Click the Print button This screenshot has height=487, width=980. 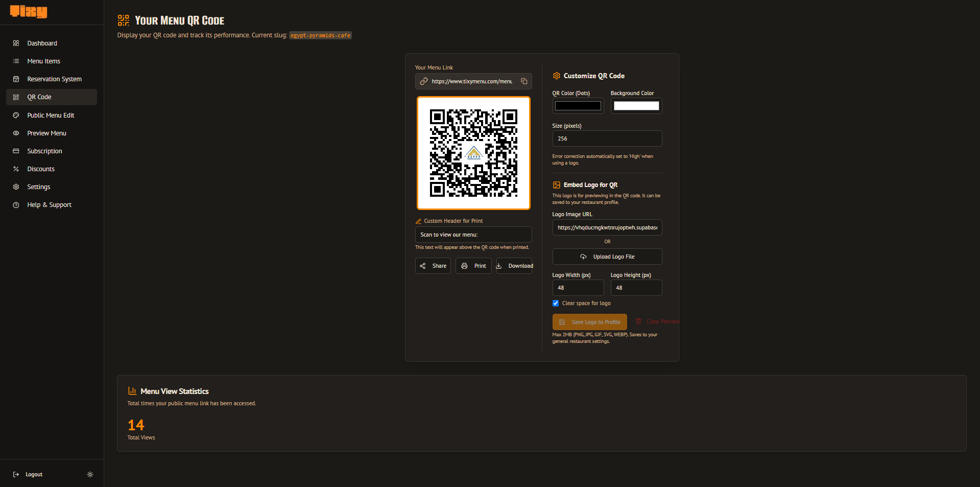[473, 266]
